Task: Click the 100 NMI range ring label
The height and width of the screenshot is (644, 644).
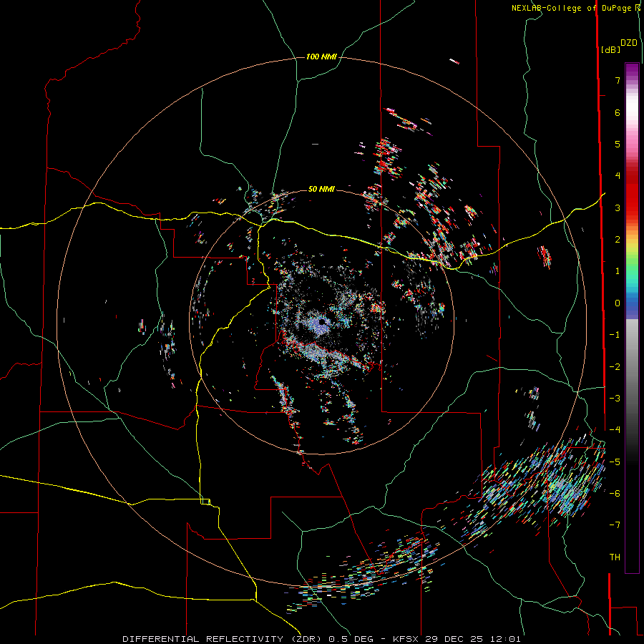Action: (x=321, y=57)
